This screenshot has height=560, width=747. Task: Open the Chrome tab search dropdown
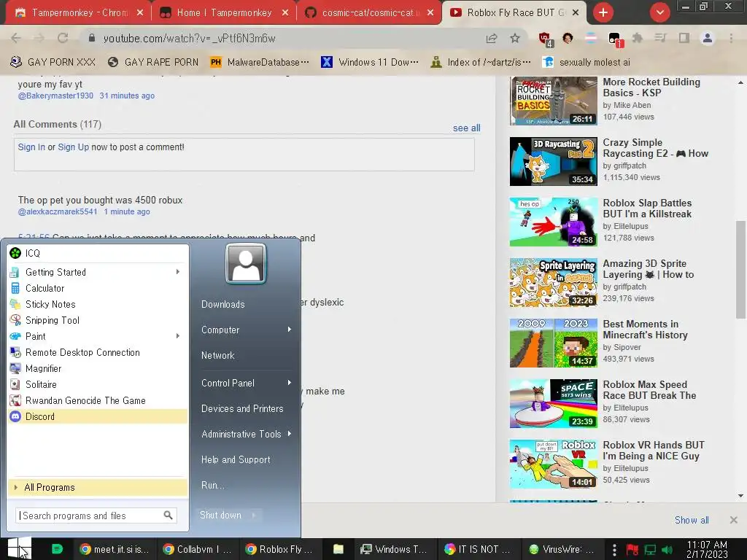point(659,12)
